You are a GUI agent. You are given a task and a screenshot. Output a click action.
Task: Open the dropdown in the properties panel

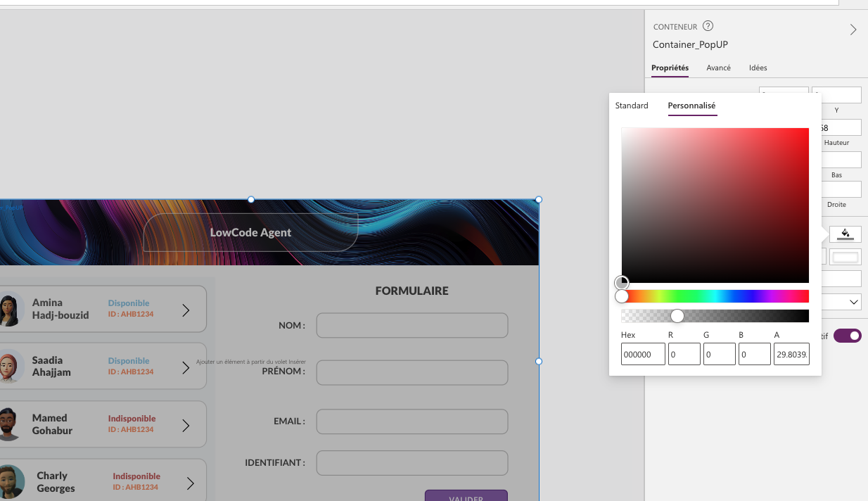853,302
